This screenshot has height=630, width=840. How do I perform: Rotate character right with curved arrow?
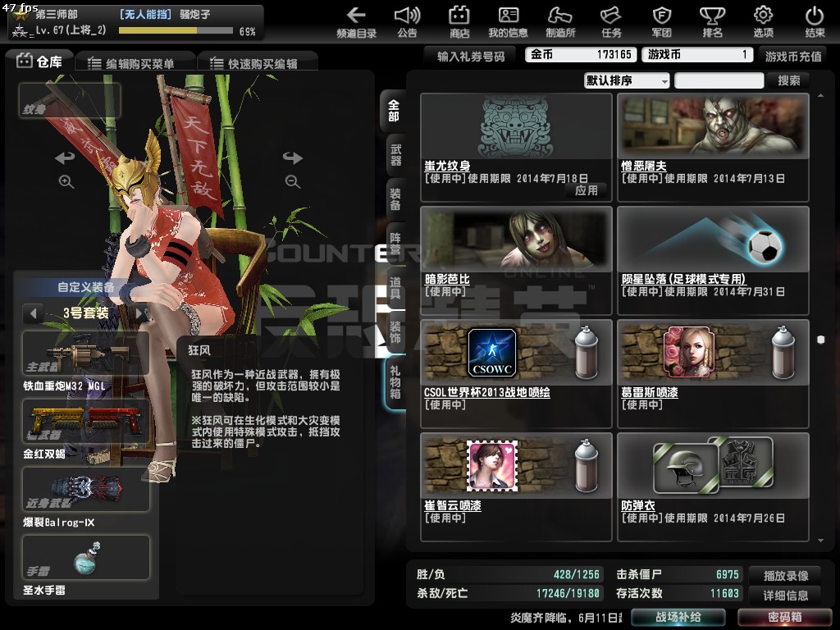(293, 157)
